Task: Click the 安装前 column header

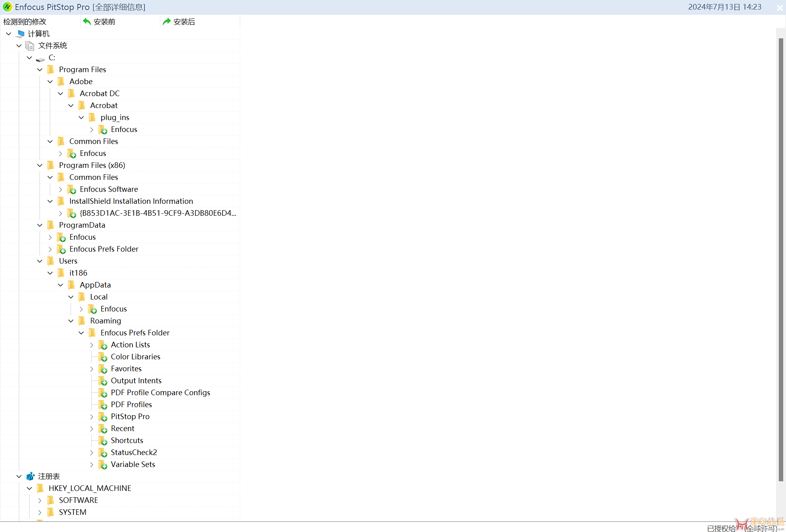Action: 120,22
